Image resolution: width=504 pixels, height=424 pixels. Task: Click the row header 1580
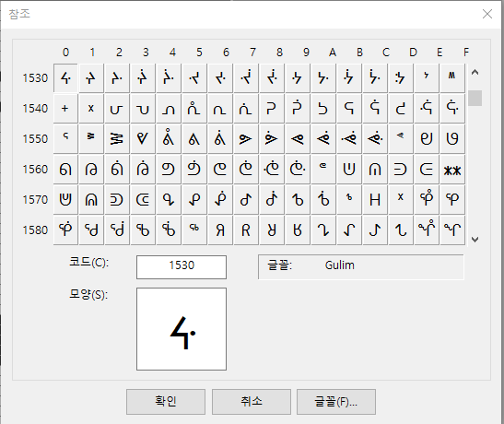35,230
